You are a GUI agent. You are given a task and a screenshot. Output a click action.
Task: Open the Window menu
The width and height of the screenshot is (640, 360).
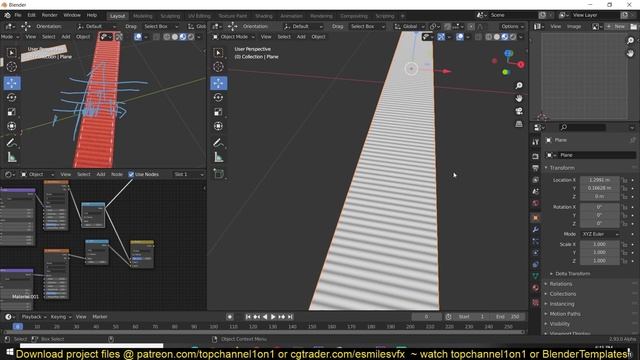pos(72,15)
